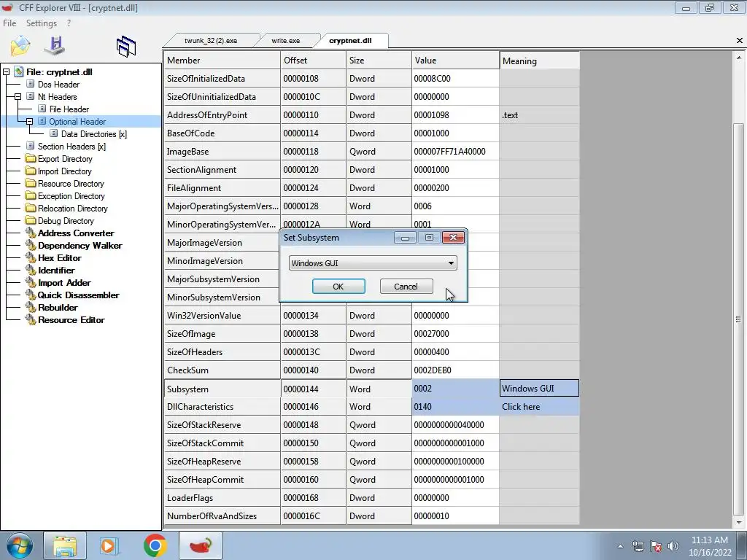Open the Identifier tool
Viewport: 747px width, 560px height.
pos(56,270)
